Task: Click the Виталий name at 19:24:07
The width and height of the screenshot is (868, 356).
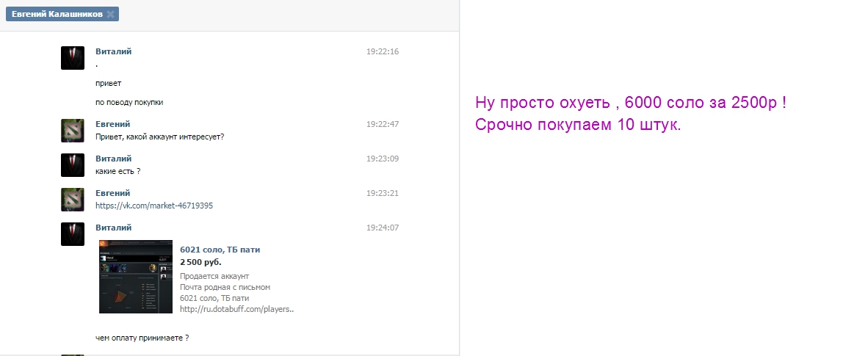Action: 114,228
